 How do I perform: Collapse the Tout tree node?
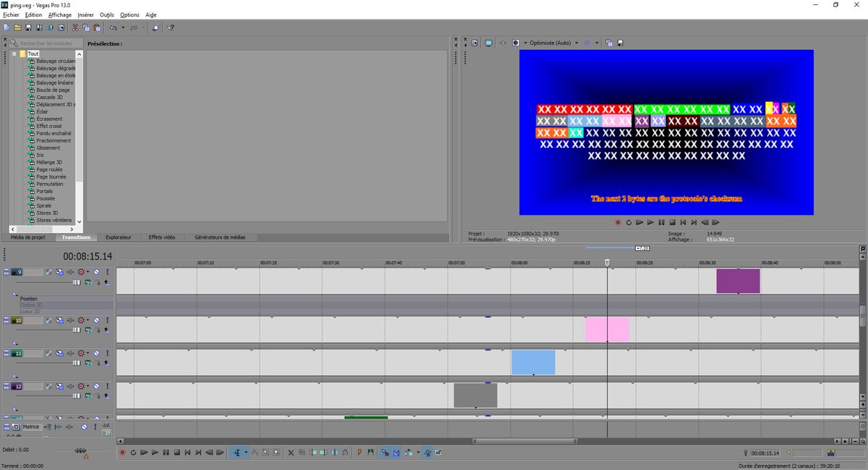(x=14, y=54)
